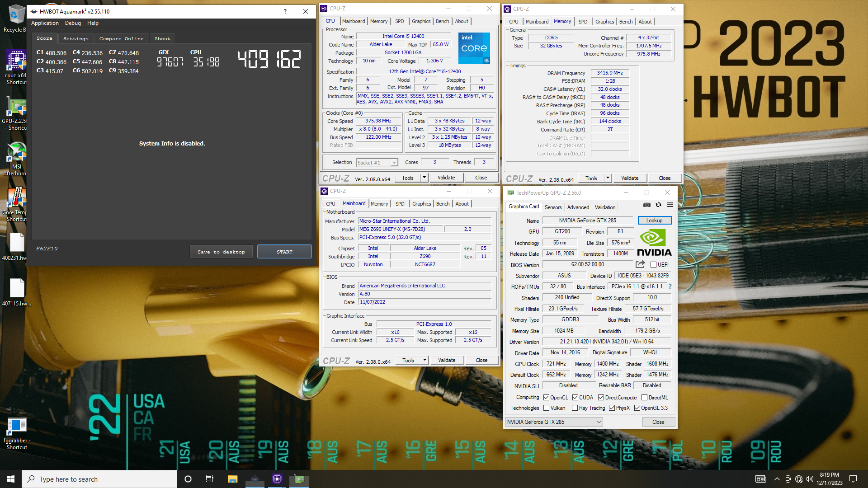
Task: Click the Bus Interface question mark icon
Action: tap(670, 286)
